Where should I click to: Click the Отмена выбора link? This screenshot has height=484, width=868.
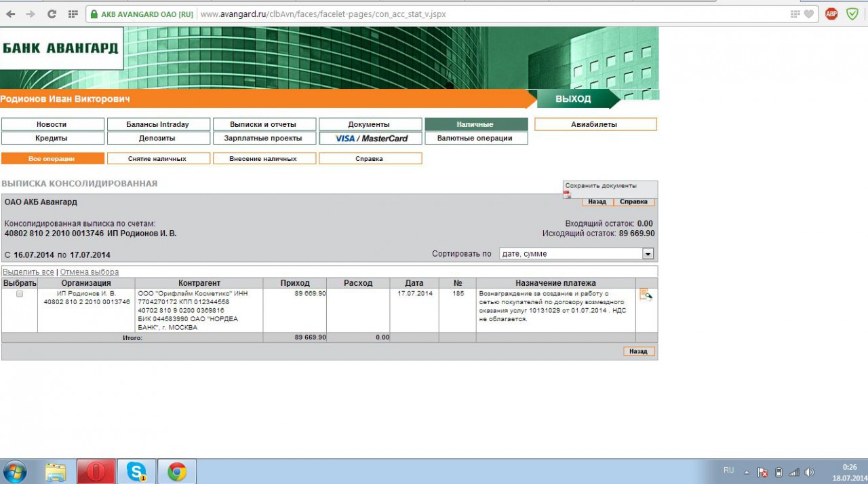tap(90, 272)
